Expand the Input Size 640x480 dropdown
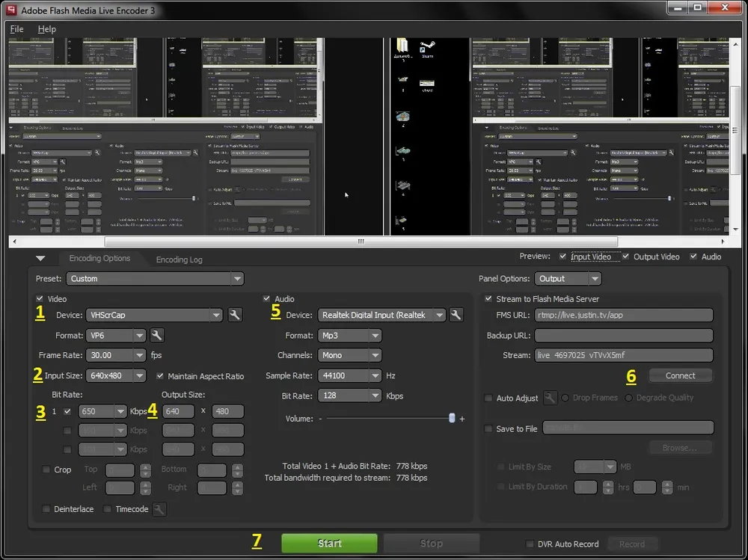This screenshot has width=748, height=560. 140,376
